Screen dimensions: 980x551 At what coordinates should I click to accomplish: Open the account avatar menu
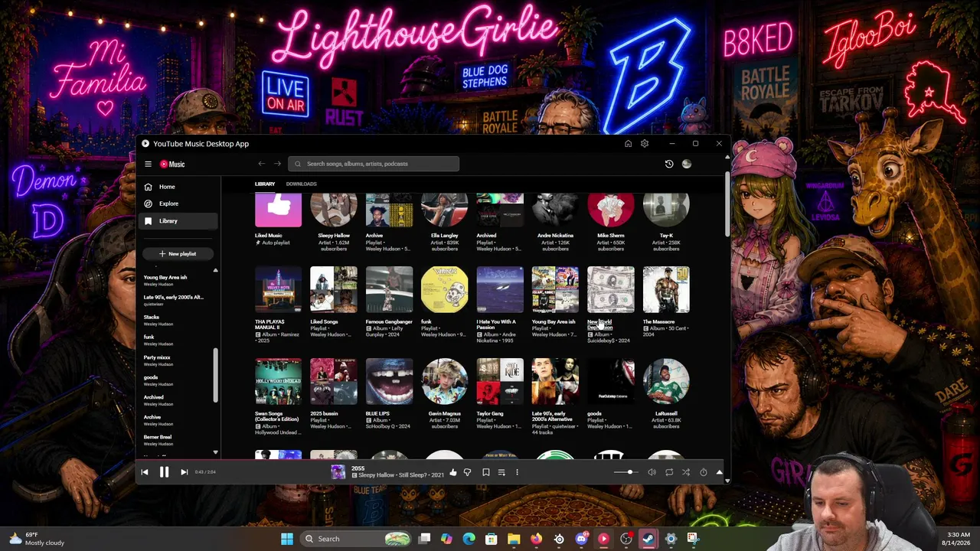pyautogui.click(x=687, y=164)
